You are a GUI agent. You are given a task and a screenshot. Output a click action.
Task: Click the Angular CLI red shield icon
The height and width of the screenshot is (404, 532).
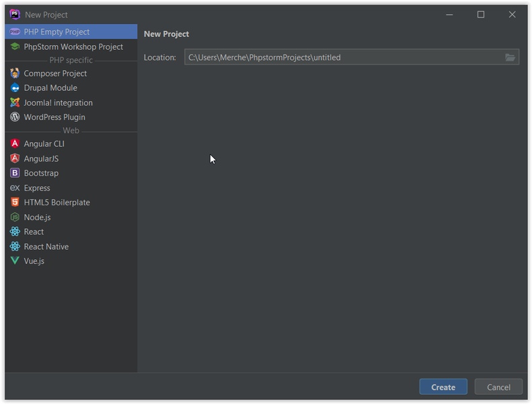[x=15, y=144]
